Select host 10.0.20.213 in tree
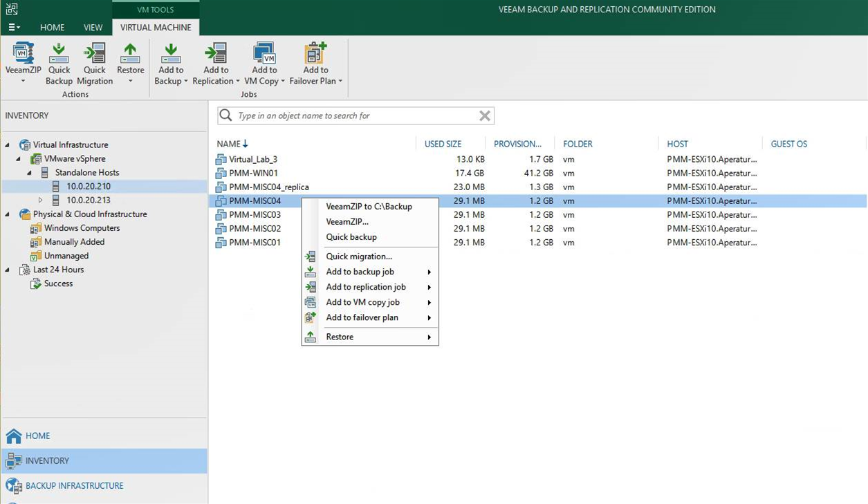Image resolution: width=868 pixels, height=504 pixels. 89,200
